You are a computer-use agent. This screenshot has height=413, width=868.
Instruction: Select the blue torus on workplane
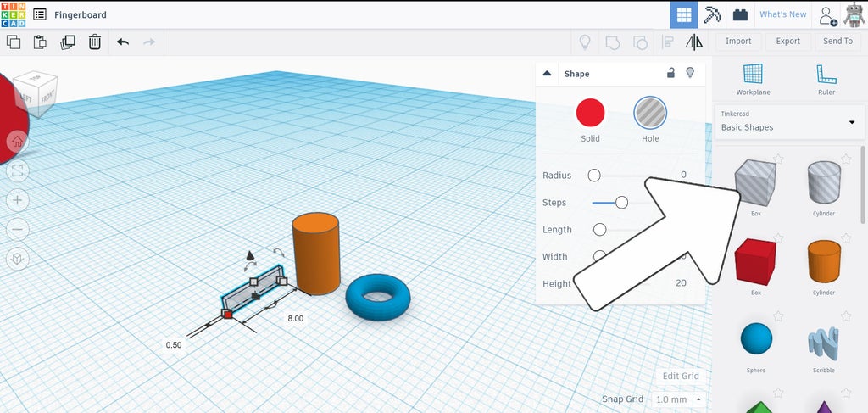(378, 296)
